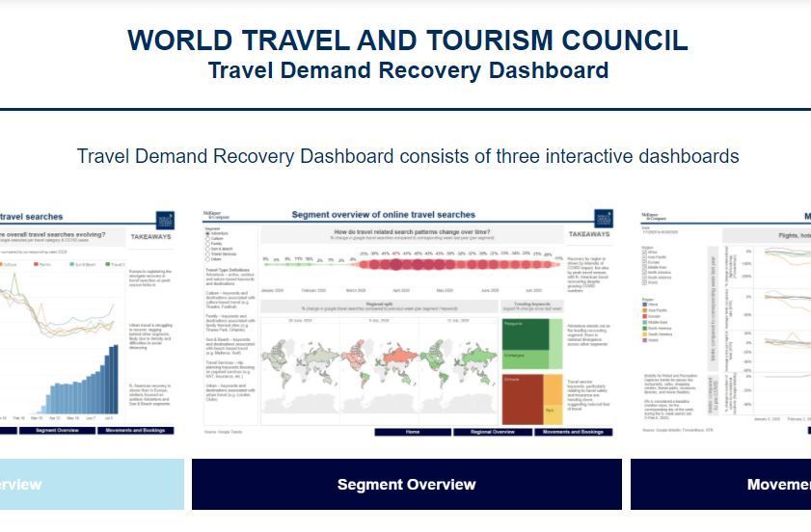
Task: Click the Sun & Beach teal legend swatch
Action: 72,264
